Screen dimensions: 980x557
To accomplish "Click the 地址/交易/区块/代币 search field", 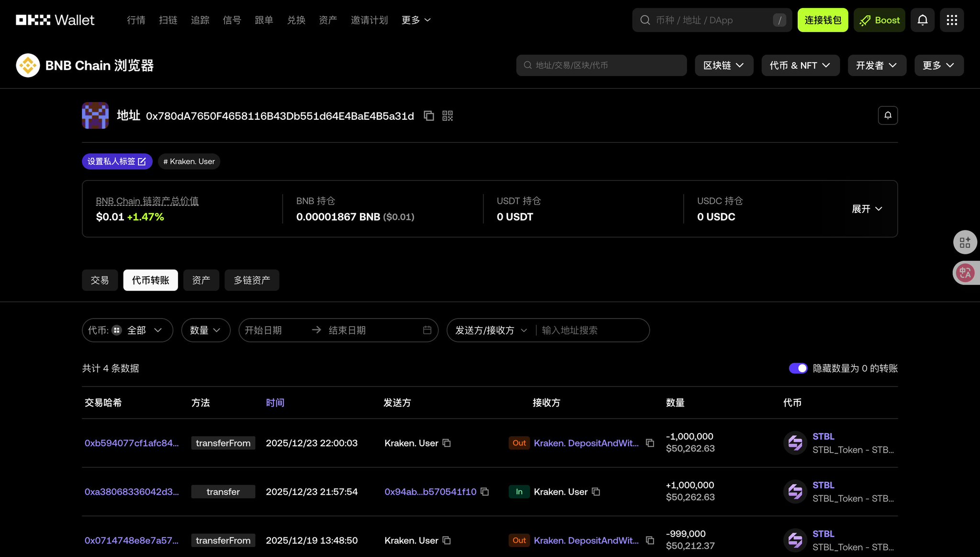I will (x=601, y=66).
